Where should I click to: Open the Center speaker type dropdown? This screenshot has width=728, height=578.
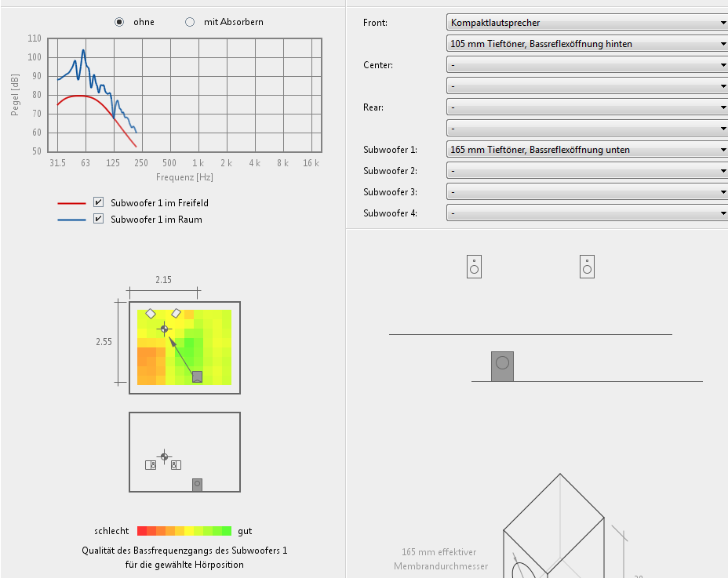[x=587, y=65]
